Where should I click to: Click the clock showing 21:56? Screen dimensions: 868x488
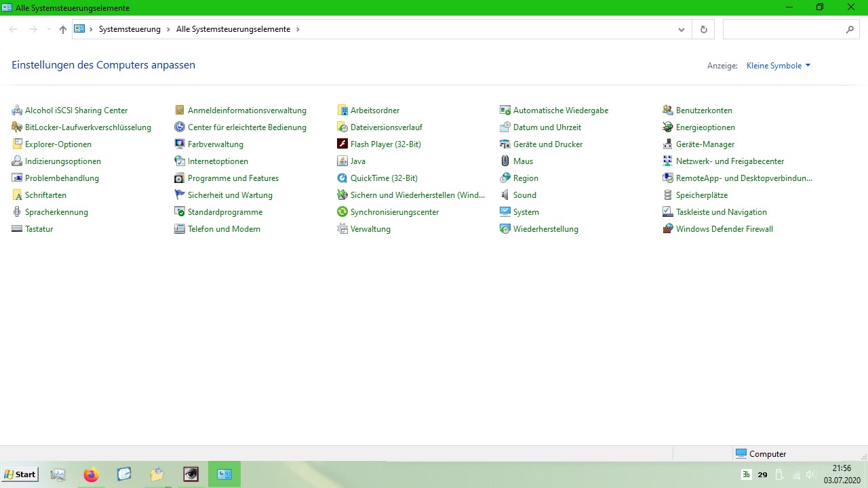842,468
